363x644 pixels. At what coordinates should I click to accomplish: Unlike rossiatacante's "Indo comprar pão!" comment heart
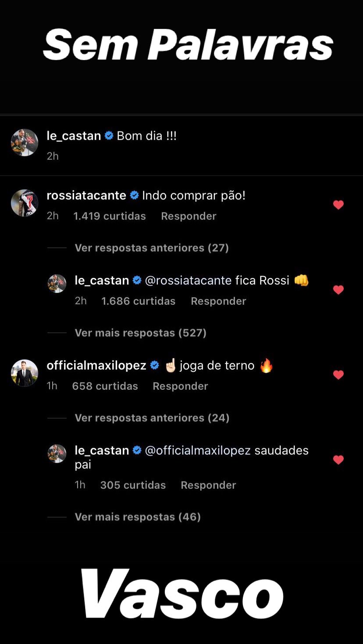[338, 205]
